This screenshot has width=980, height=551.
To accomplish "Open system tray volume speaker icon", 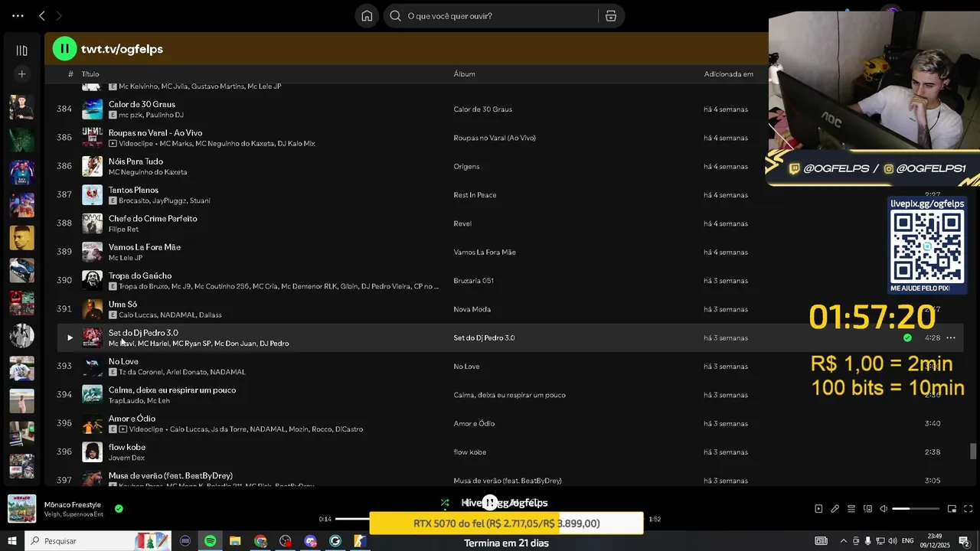I will [x=893, y=541].
